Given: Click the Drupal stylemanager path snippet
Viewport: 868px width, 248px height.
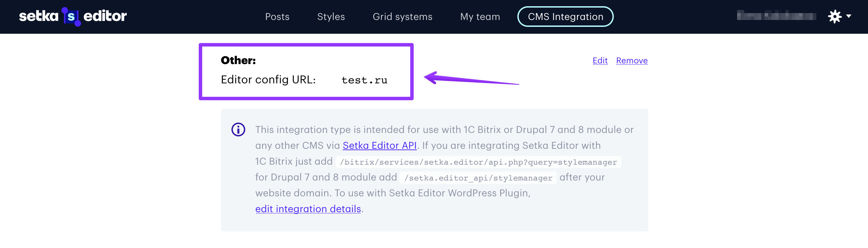Looking at the screenshot, I should pos(478,178).
